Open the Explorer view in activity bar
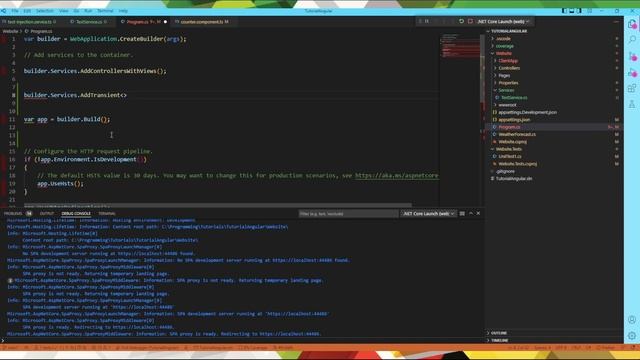Image resolution: width=640 pixels, height=360 pixels. [x=632, y=24]
